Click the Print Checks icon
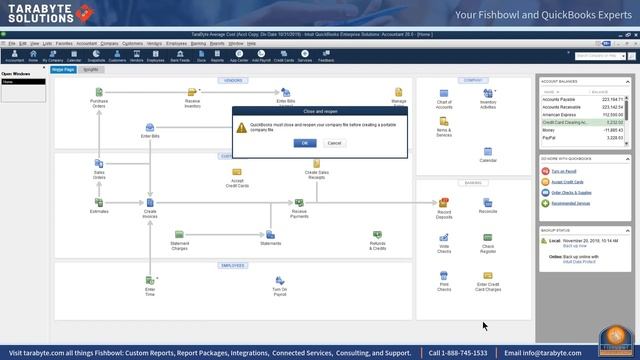The height and width of the screenshot is (360, 640). (444, 281)
